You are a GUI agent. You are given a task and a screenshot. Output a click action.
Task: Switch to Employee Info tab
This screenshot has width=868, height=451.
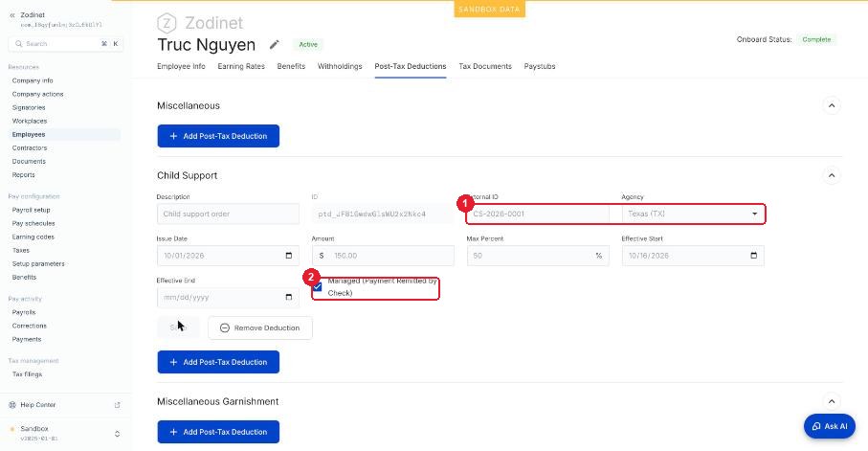click(x=181, y=66)
